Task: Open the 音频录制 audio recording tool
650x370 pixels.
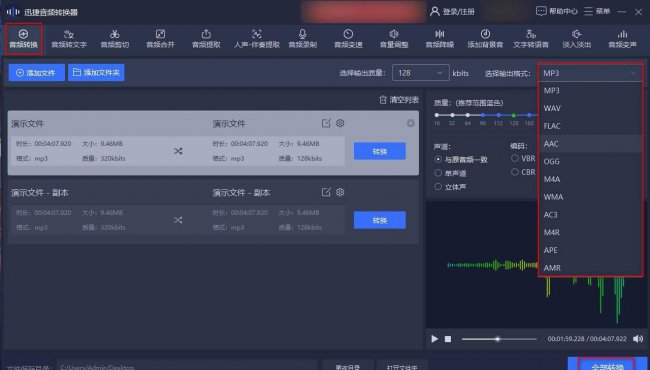Action: (303, 39)
